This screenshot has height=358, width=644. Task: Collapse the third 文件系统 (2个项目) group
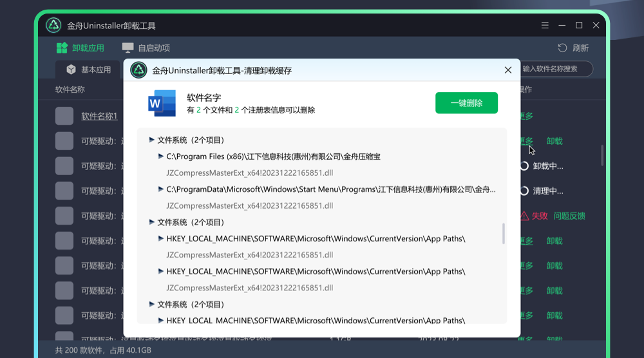pos(151,304)
